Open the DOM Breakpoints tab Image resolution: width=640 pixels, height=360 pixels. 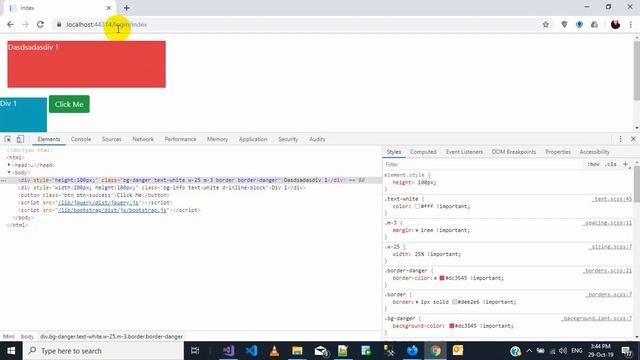pos(513,152)
